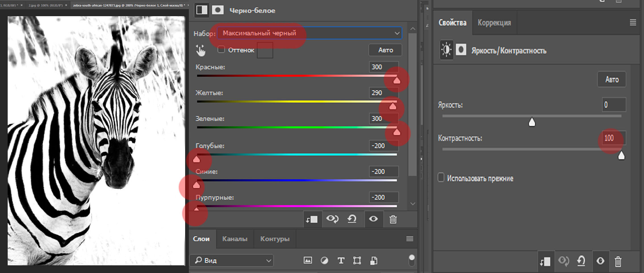Open the Свойства panel flyout menu
The width and height of the screenshot is (644, 273).
coord(633,22)
